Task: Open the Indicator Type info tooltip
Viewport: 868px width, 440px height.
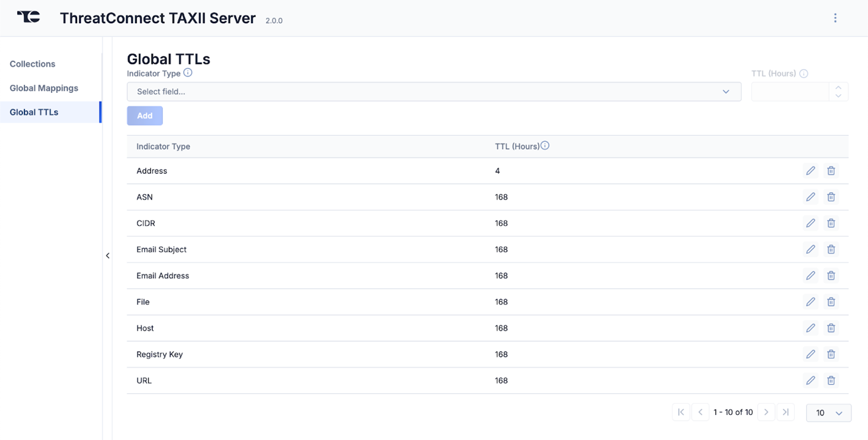Action: (x=188, y=72)
